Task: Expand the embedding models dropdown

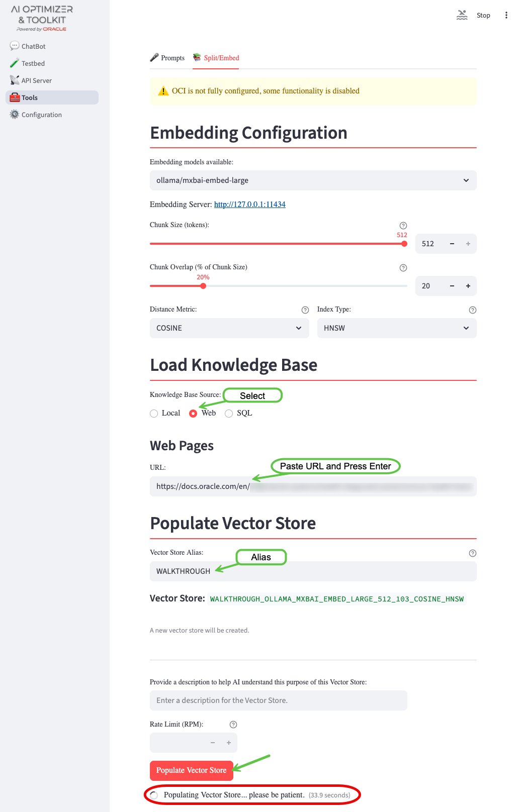Action: [313, 180]
